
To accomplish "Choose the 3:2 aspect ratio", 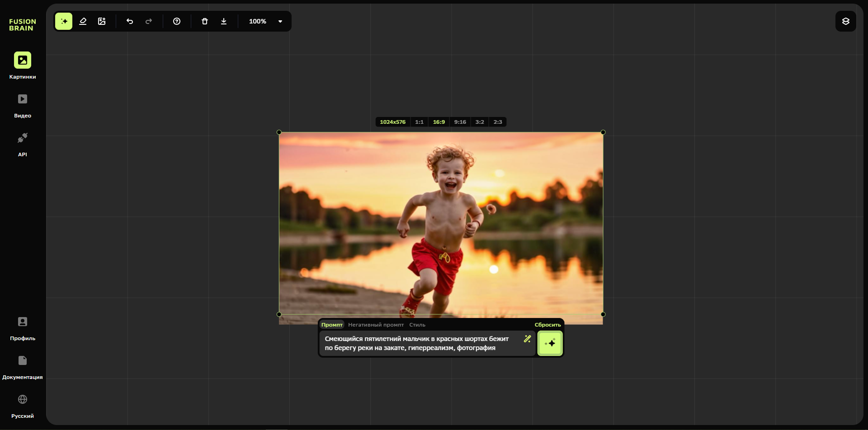I will [x=480, y=122].
